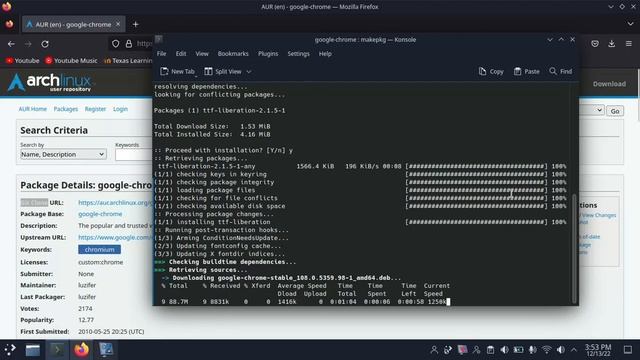Open the KDE application launcher

click(x=10, y=349)
